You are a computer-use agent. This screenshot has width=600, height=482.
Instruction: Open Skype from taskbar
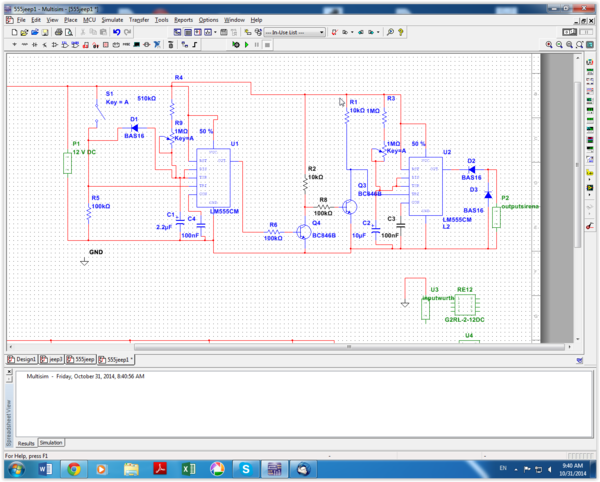click(x=246, y=469)
